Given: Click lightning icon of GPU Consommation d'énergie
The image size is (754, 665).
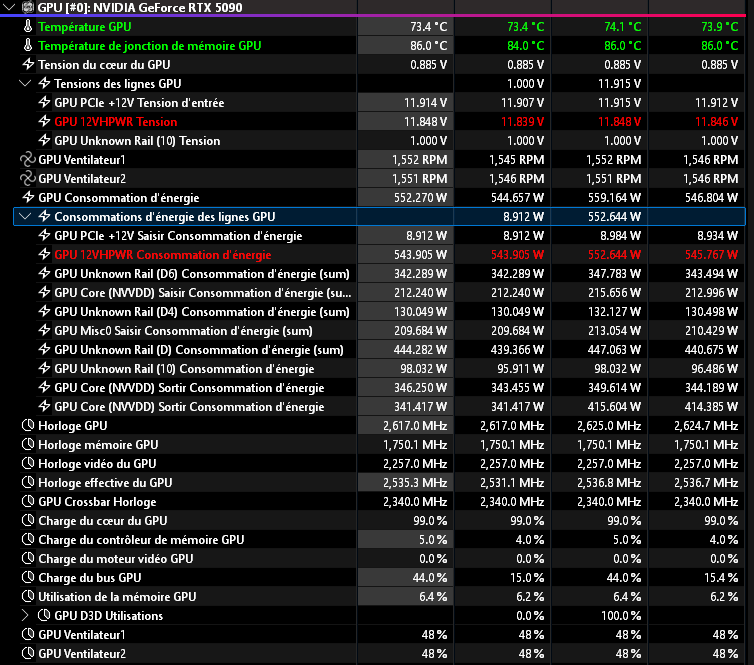Looking at the screenshot, I should coord(28,198).
